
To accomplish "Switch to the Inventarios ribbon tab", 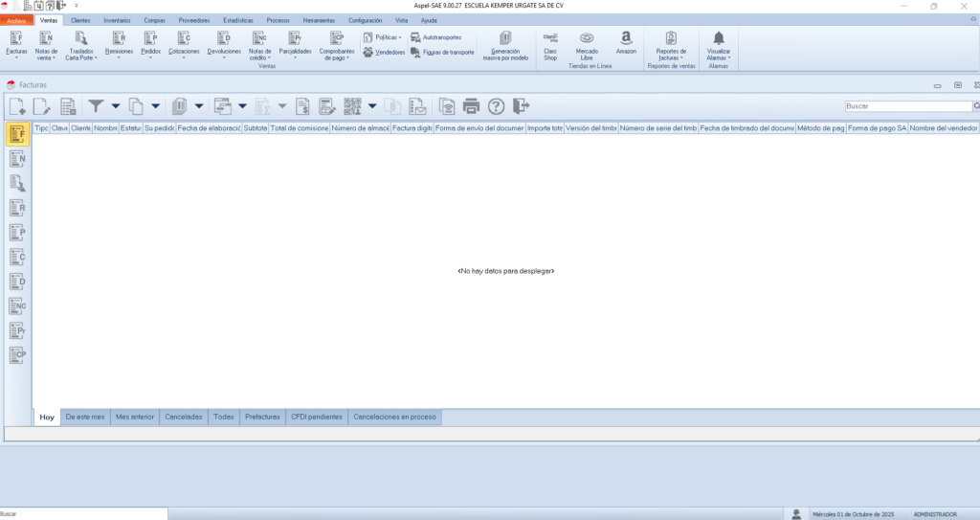I will tap(117, 21).
